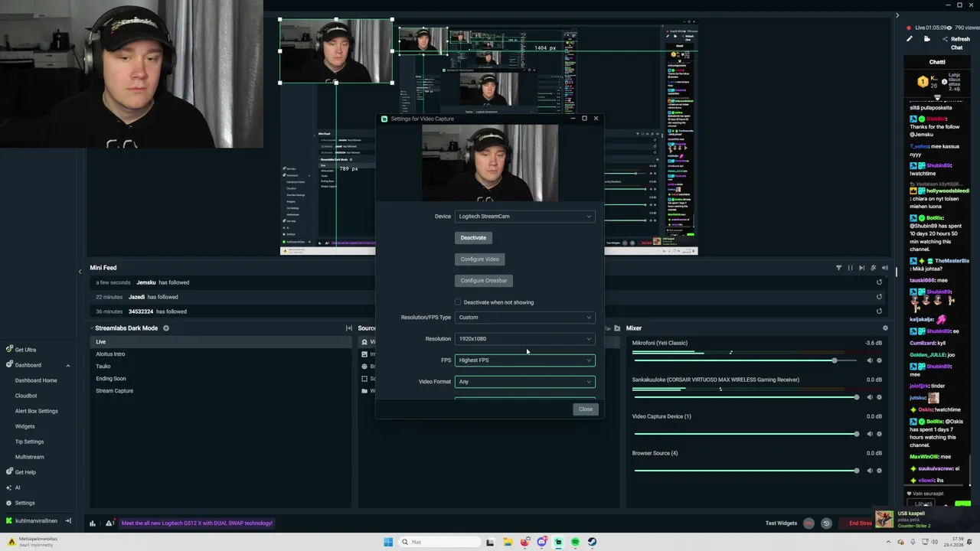Image resolution: width=980 pixels, height=551 pixels.
Task: Select the Tauko scene
Action: (x=220, y=367)
